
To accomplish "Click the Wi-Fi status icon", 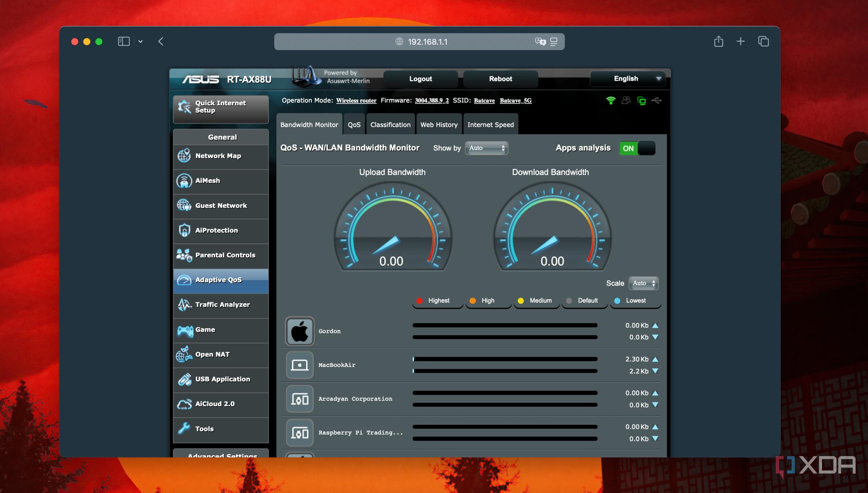I will click(611, 101).
